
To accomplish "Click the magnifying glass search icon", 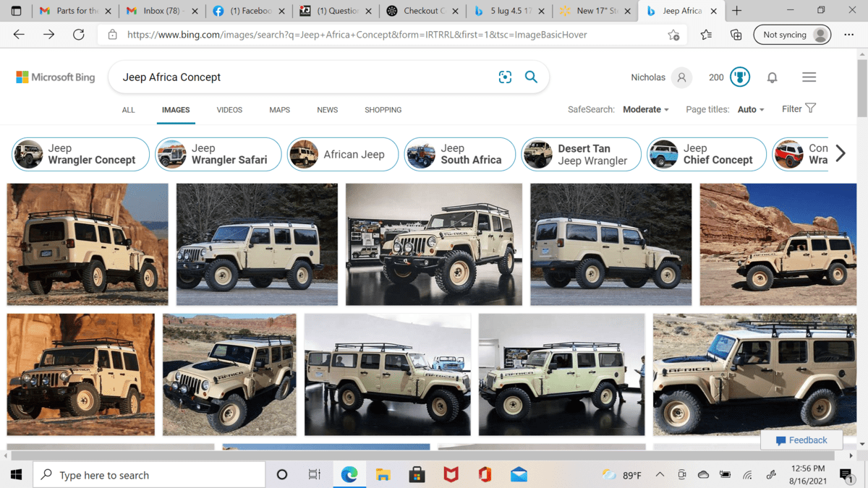I will point(531,77).
